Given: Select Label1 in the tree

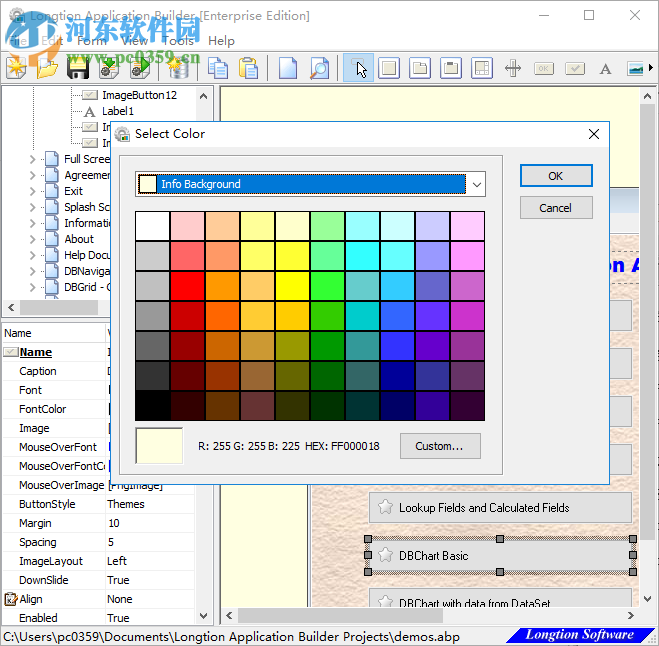Looking at the screenshot, I should point(118,111).
